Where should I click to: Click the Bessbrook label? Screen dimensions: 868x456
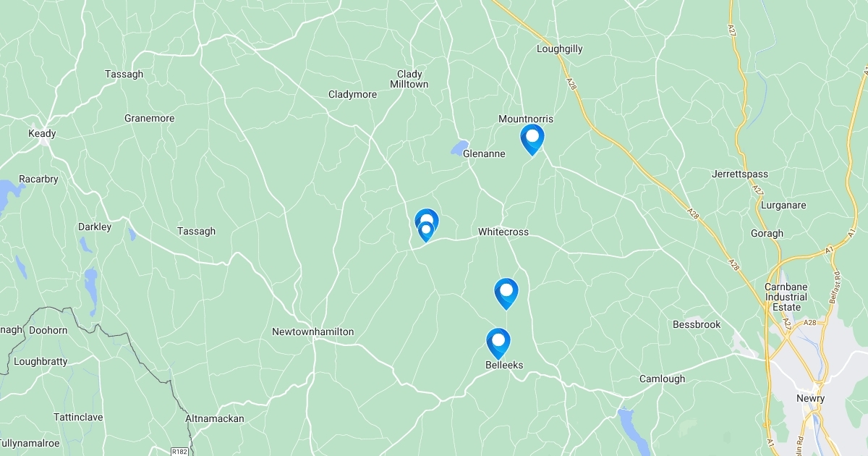coord(697,324)
